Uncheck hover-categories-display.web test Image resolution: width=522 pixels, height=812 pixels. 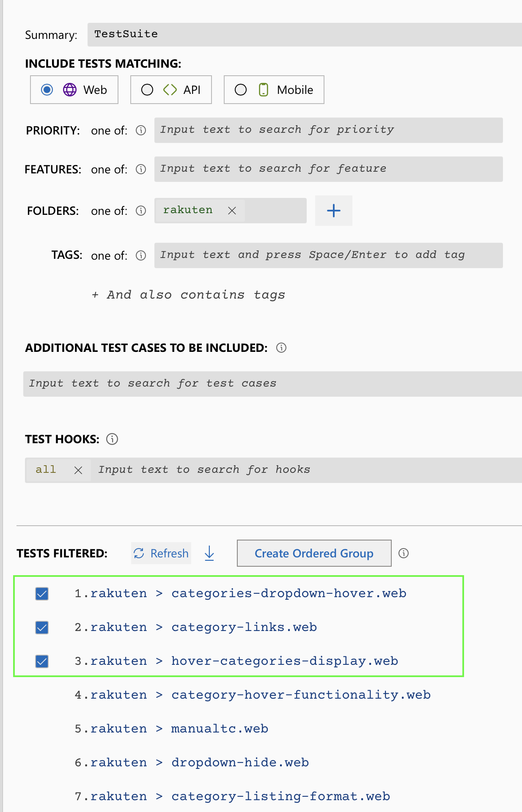coord(42,661)
